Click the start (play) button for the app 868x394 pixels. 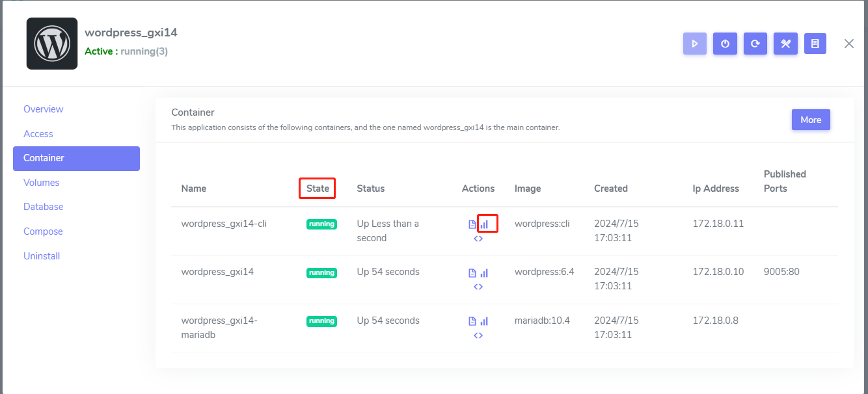pyautogui.click(x=695, y=44)
